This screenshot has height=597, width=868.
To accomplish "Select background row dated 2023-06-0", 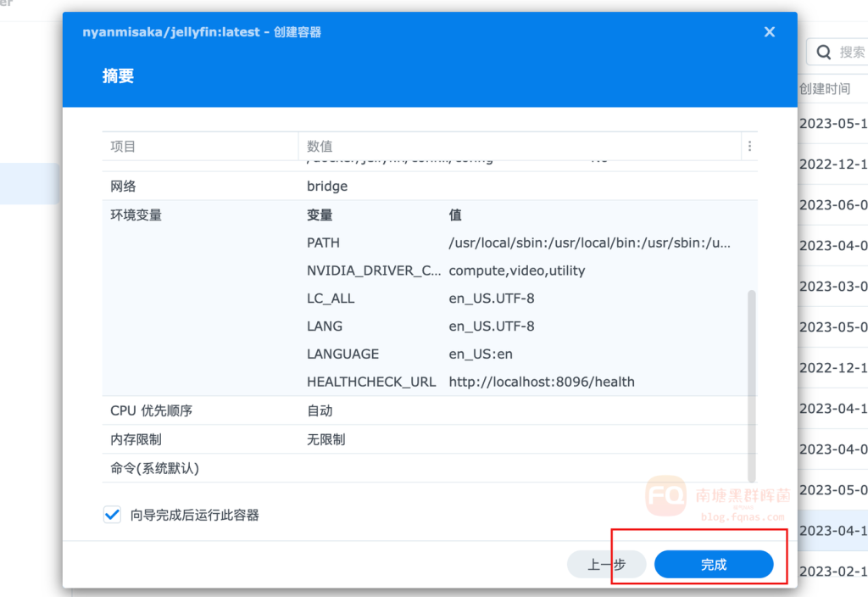I will point(832,204).
